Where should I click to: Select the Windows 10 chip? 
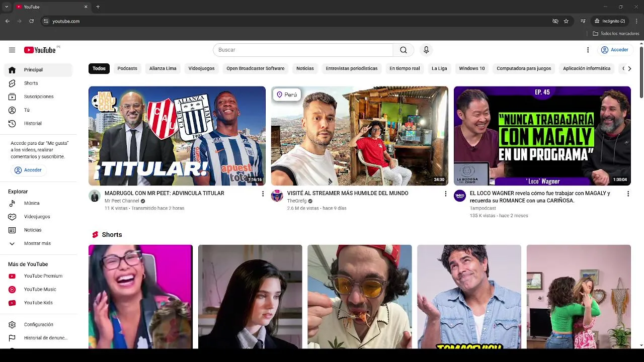click(472, 68)
